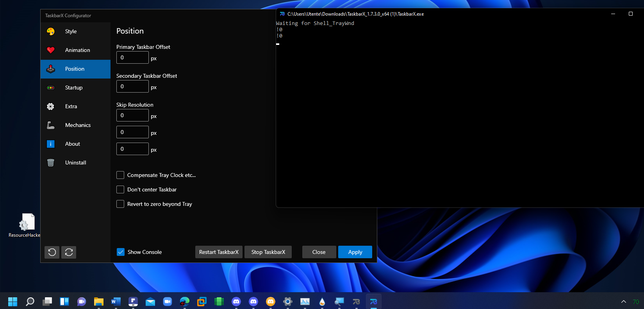The height and width of the screenshot is (309, 644).
Task: Click the refresh circular arrows icon button
Action: tap(69, 252)
